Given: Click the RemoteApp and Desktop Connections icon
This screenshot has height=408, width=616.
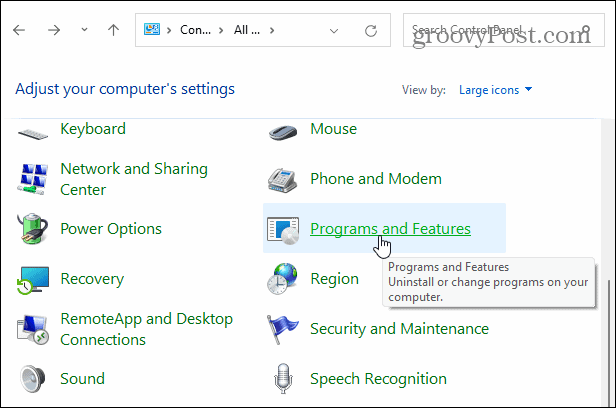Looking at the screenshot, I should pyautogui.click(x=33, y=330).
